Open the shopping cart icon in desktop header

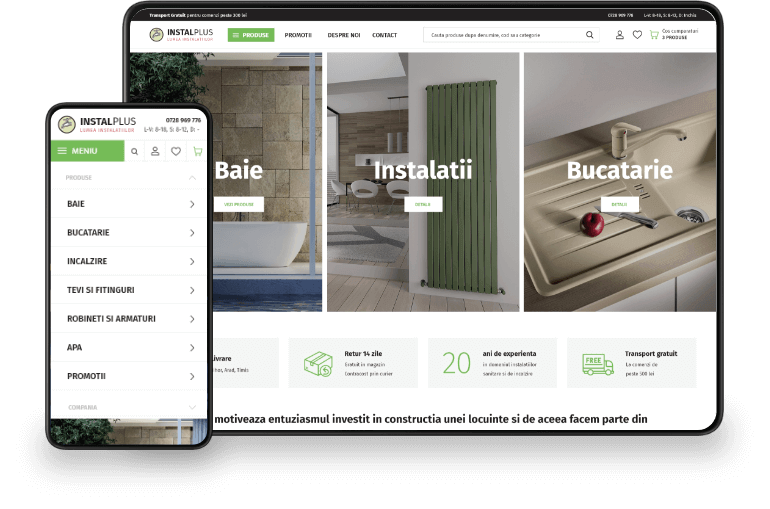(654, 35)
